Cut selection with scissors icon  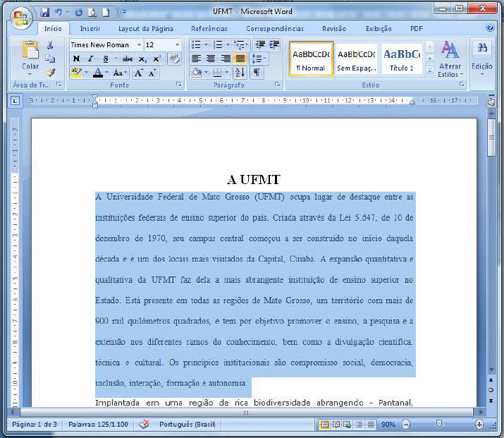coord(50,44)
